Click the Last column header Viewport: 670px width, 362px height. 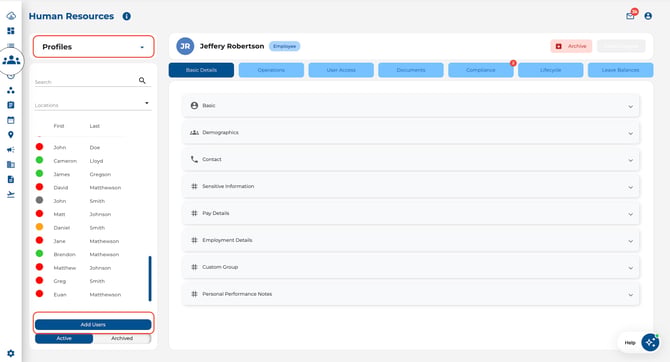point(94,126)
